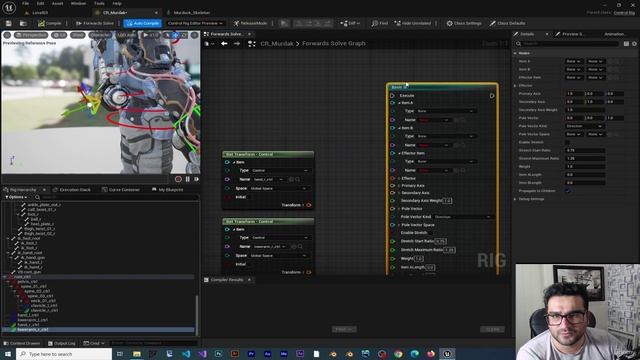Screen dimensions: 640x360
Task: Open the Edit menu
Action: click(x=40, y=3)
